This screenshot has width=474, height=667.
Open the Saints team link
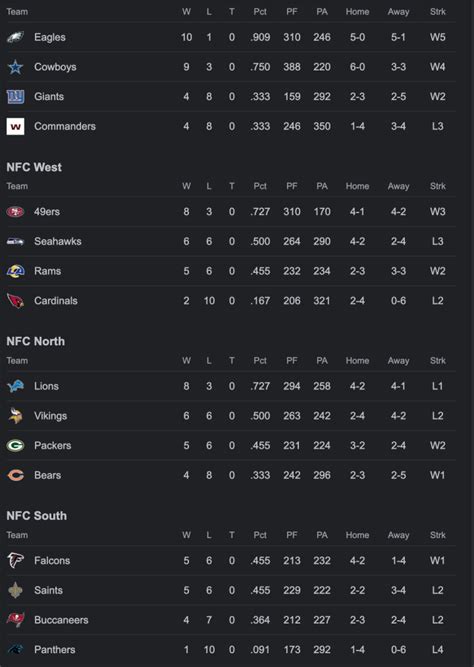48,590
